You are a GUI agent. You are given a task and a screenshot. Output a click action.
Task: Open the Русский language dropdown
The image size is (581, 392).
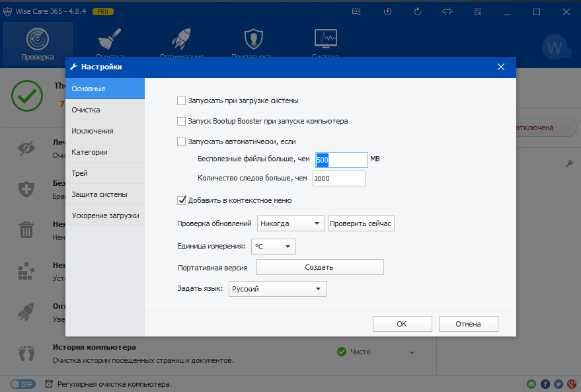[x=278, y=289]
